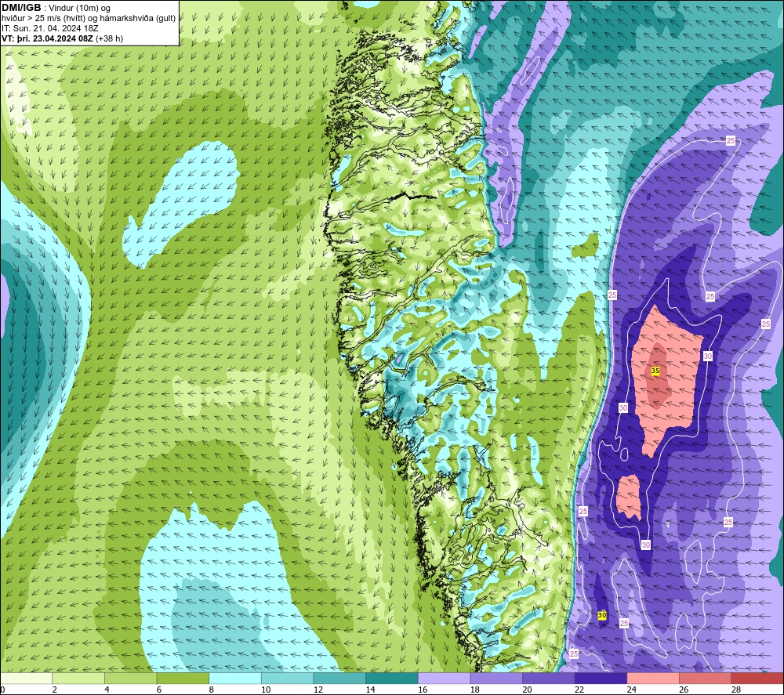Click the yellow '30' gust label
Image resolution: width=784 pixels, height=695 pixels.
[602, 615]
